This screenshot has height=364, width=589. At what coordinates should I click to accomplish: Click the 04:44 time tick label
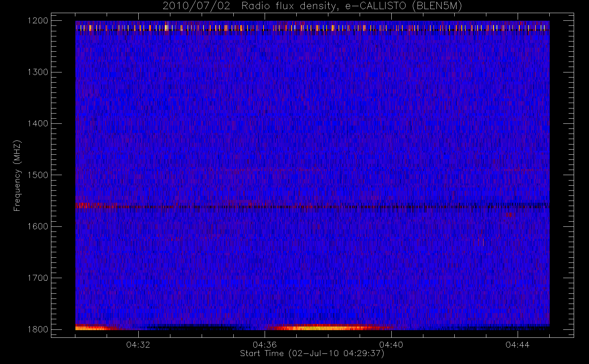[518, 345]
